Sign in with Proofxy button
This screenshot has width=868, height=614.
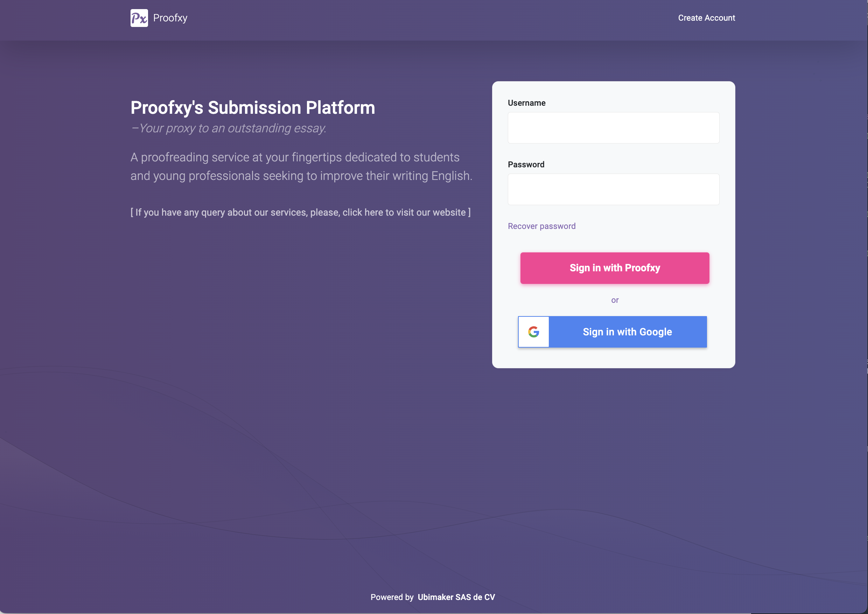pyautogui.click(x=614, y=268)
